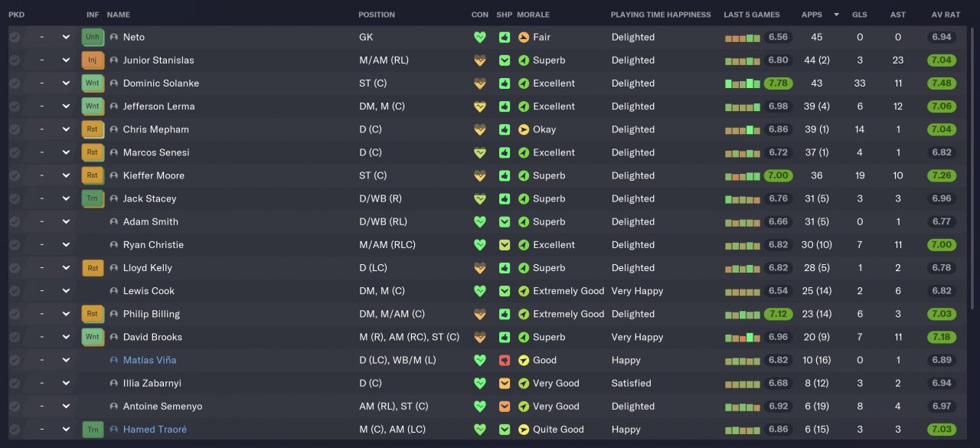Click Dominic Solanke's wanted 'Wnt' icon
This screenshot has width=980, height=448.
[93, 83]
